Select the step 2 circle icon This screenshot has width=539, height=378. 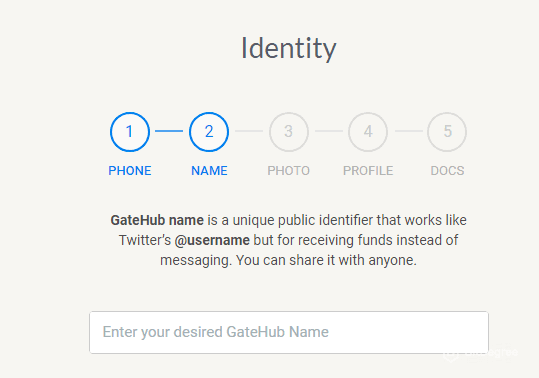pos(209,132)
